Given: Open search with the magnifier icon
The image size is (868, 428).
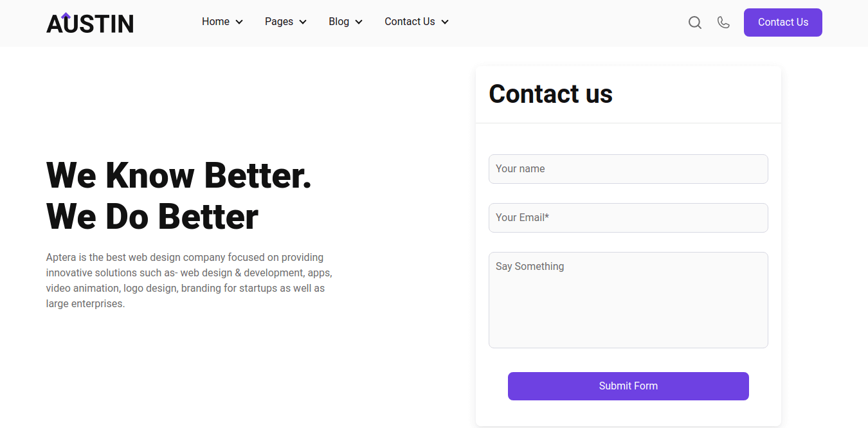Looking at the screenshot, I should [x=694, y=22].
